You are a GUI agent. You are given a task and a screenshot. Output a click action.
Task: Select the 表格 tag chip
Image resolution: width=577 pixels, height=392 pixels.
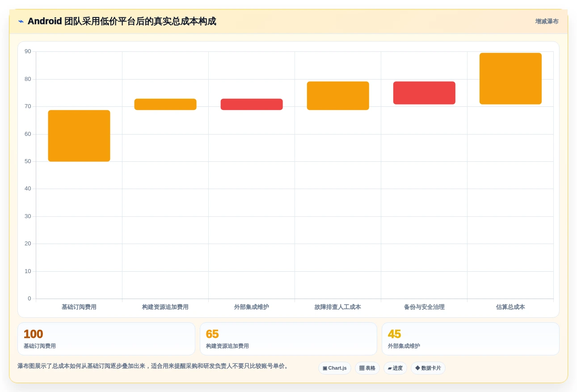point(367,368)
